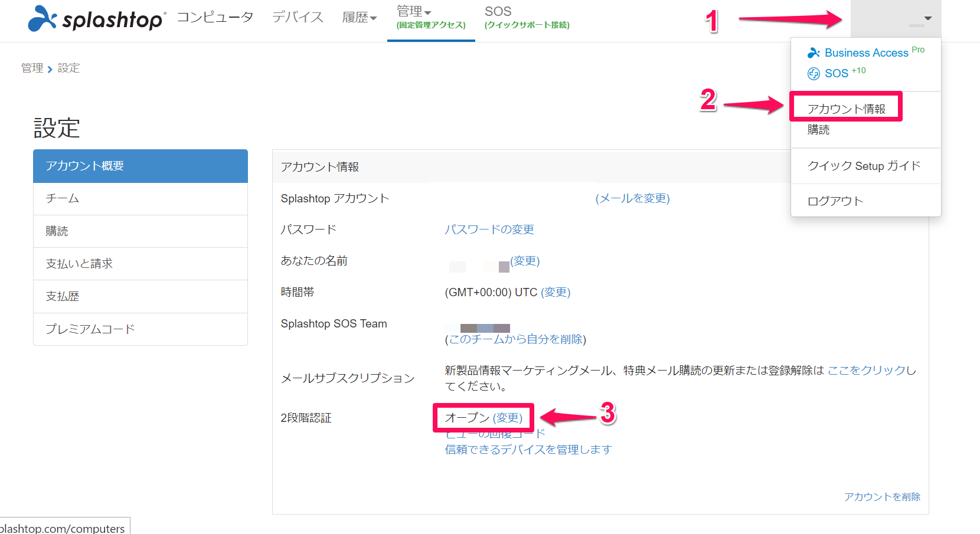
Task: Click the Splashtop アカウント label
Action: [335, 198]
